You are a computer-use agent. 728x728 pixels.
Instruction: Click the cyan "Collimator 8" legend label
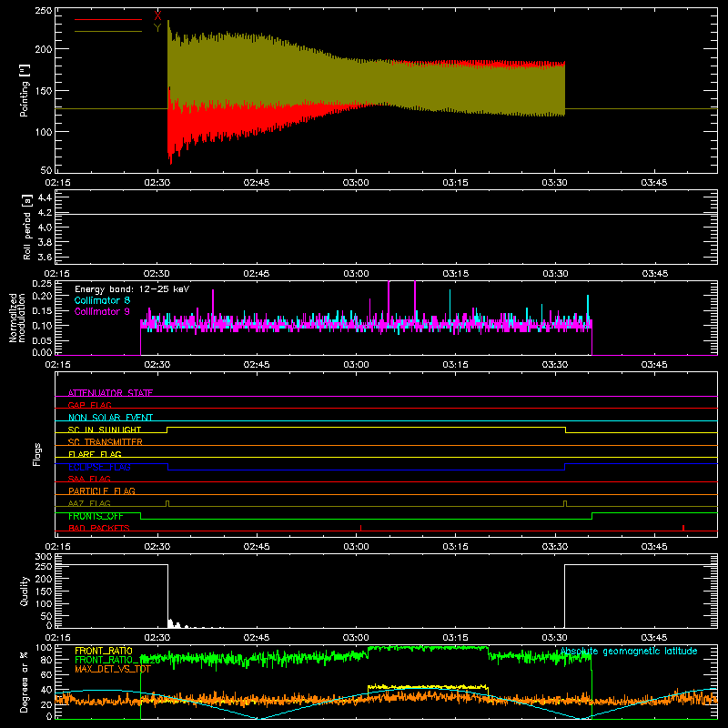click(x=102, y=300)
